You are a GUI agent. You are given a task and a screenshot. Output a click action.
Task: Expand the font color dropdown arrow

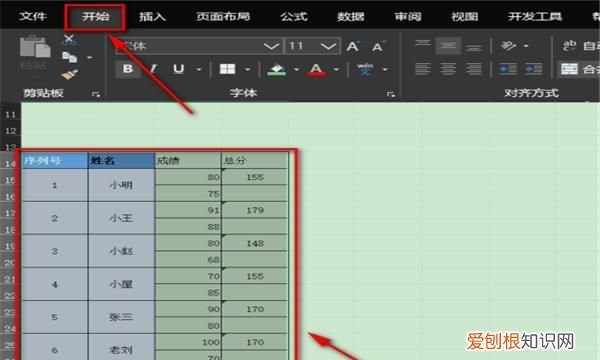point(336,69)
